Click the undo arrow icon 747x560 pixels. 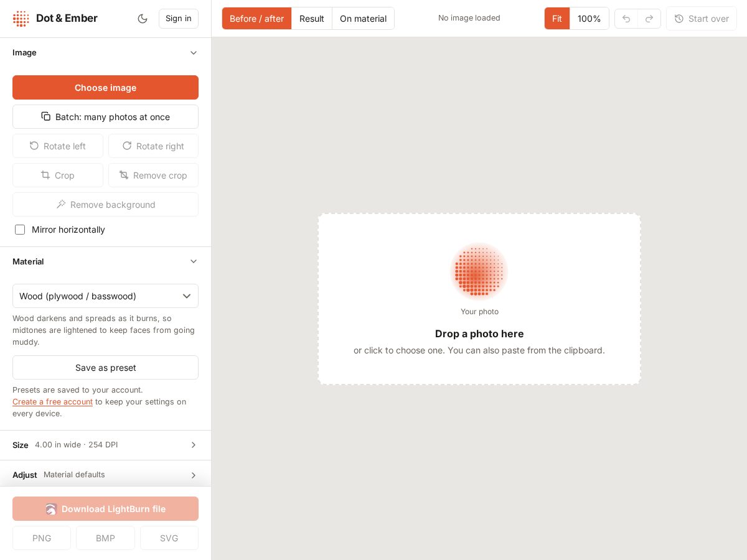(626, 19)
